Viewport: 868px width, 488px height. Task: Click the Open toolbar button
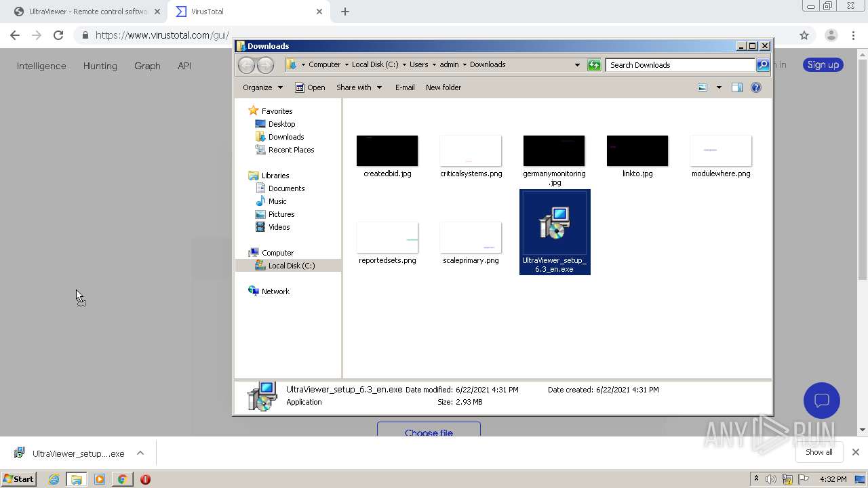[310, 87]
